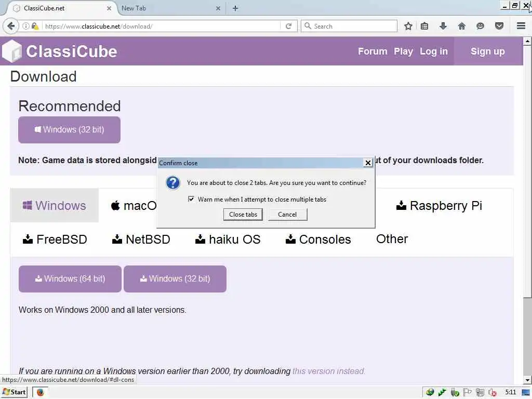Open the downloads arrow icon
Image resolution: width=532 pixels, height=399 pixels.
(443, 26)
